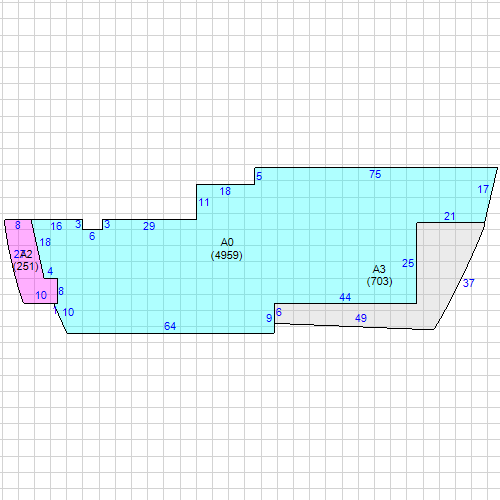500x500 pixels.
Task: Click the 17 dimension label
Action: point(483,189)
